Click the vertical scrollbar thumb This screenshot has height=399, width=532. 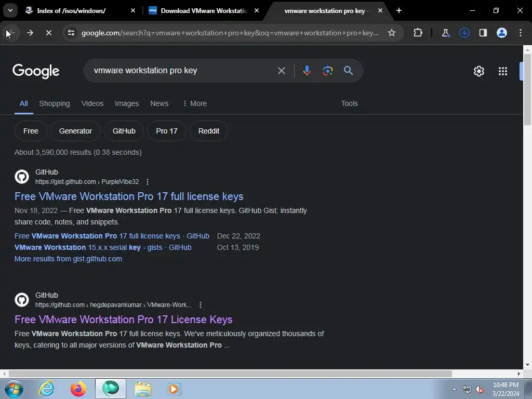[527, 89]
